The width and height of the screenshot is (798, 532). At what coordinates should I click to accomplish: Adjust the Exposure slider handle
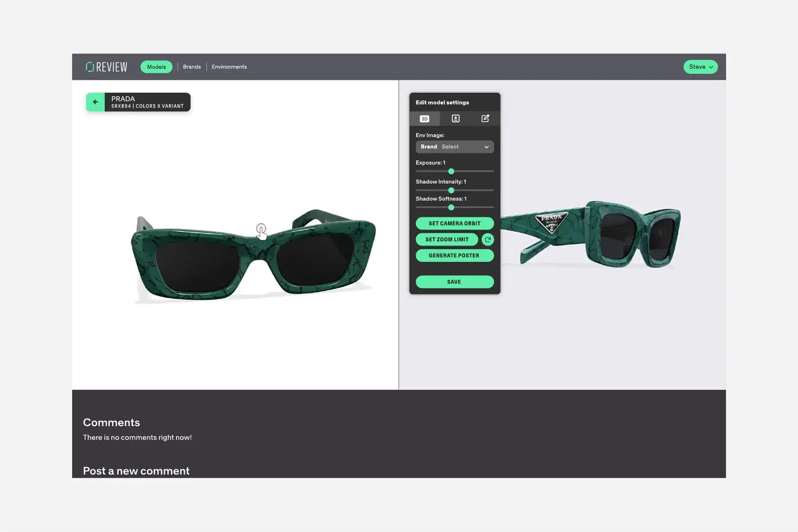451,171
